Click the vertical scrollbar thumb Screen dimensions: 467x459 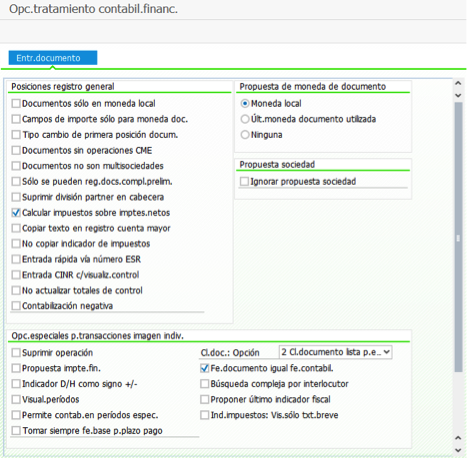458,237
